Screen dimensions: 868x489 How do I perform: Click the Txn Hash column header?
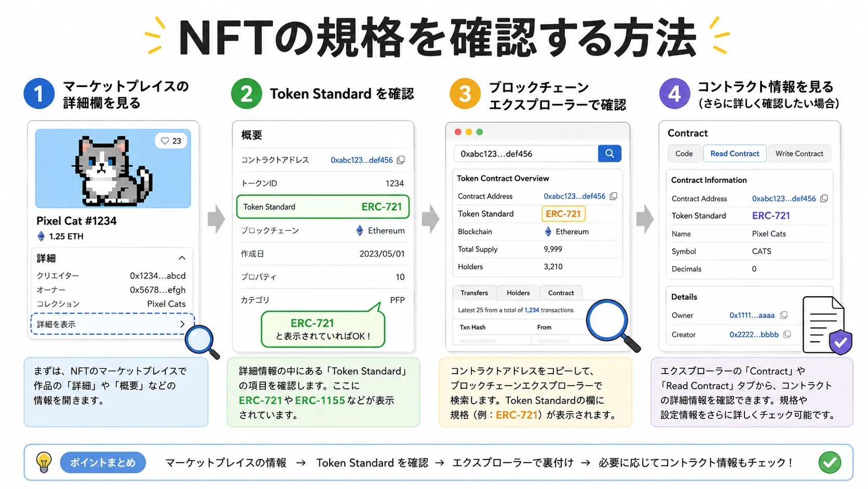(x=472, y=327)
